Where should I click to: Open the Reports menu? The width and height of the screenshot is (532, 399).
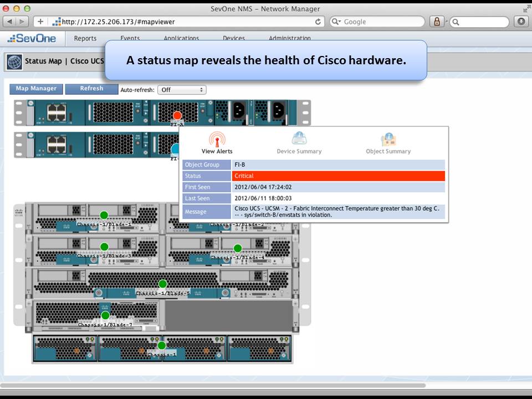click(x=85, y=38)
